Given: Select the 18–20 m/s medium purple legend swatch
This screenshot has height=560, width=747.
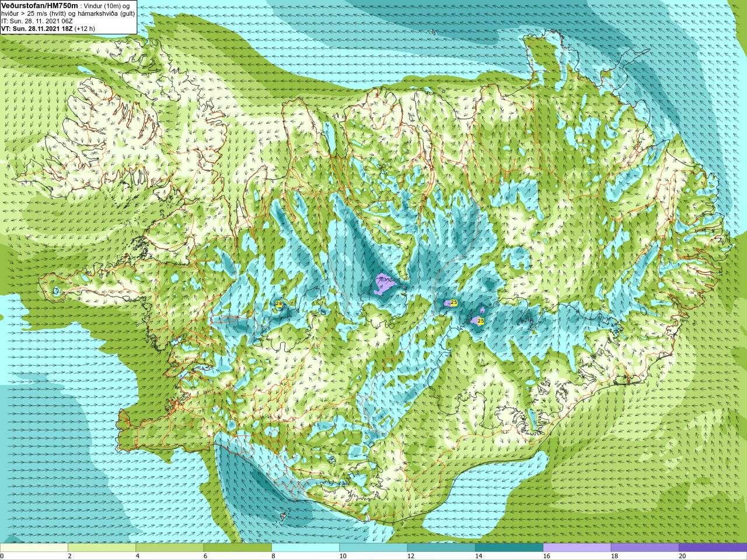Looking at the screenshot, I should click(x=644, y=547).
